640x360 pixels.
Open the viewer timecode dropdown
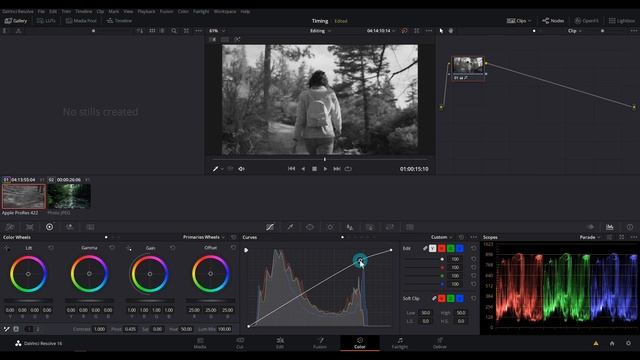[381, 31]
